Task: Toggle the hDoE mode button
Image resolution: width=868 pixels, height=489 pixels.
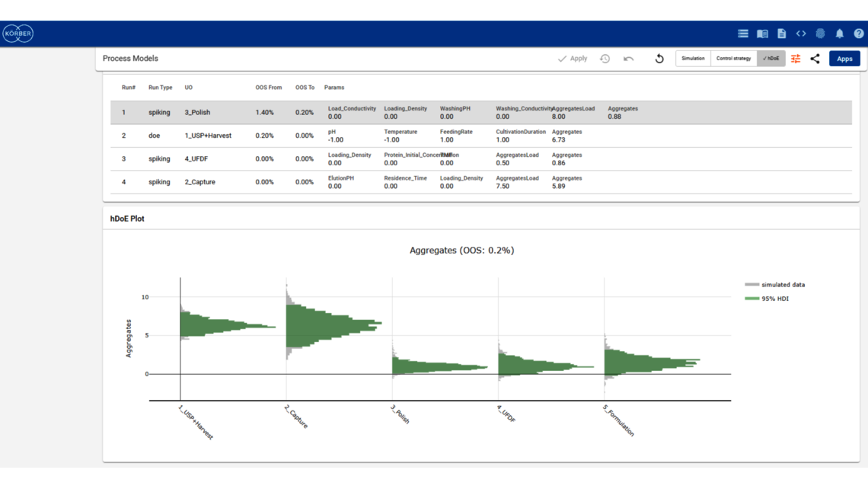Action: (x=771, y=59)
